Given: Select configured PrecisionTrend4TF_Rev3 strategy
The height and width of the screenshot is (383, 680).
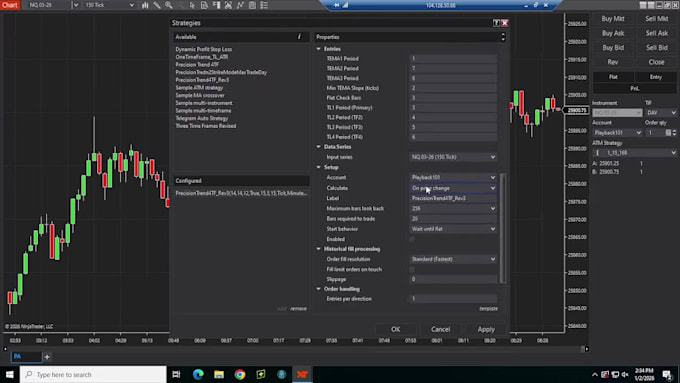Looking at the screenshot, I should point(242,193).
